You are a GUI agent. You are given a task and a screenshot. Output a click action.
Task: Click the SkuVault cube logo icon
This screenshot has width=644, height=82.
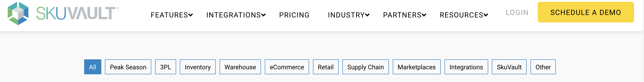18,13
